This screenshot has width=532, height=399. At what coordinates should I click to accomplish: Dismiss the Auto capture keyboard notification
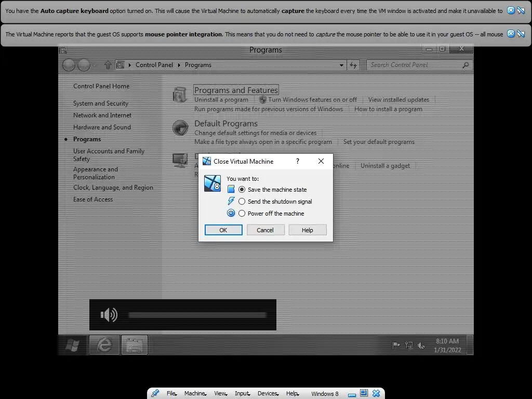click(x=511, y=10)
